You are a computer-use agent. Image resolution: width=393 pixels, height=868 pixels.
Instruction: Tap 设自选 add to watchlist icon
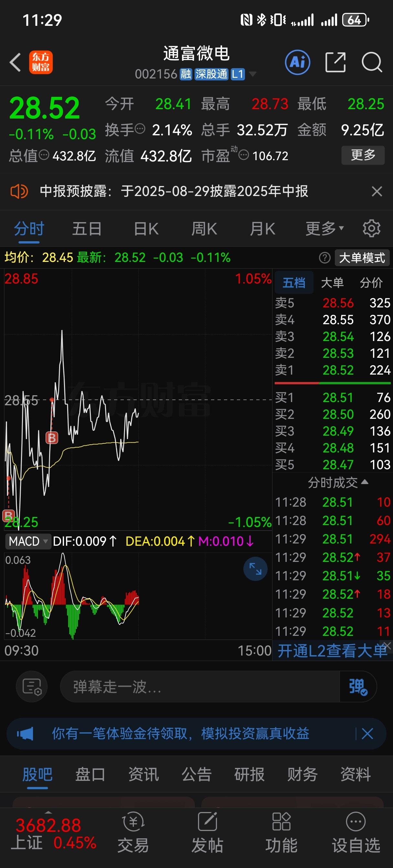[356, 832]
